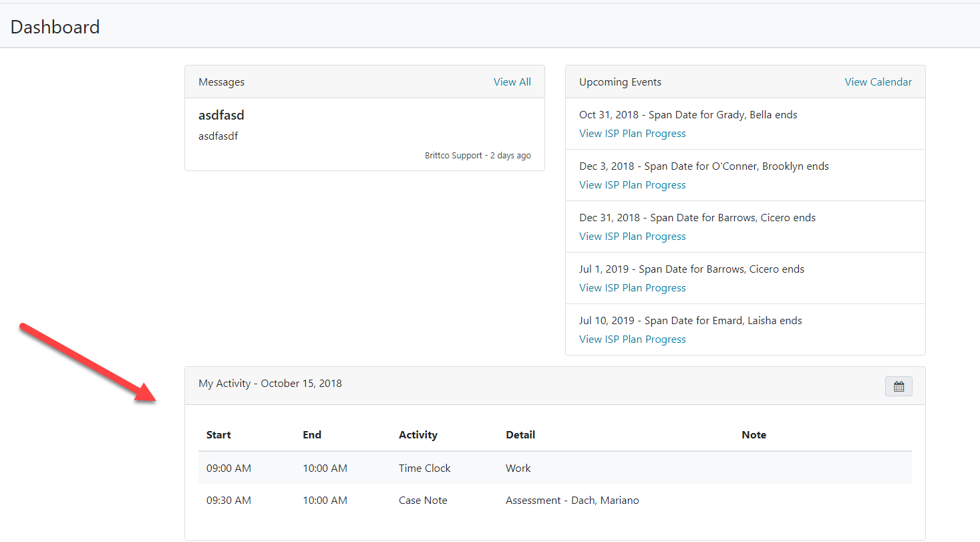Click the Upcoming Events panel title
Image resolution: width=980 pixels, height=542 pixels.
click(620, 82)
